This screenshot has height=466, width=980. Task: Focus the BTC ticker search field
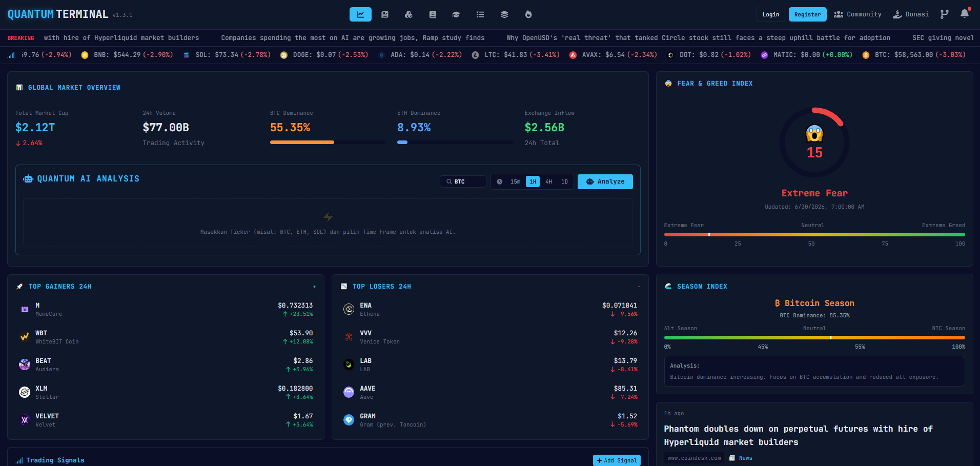click(x=463, y=181)
